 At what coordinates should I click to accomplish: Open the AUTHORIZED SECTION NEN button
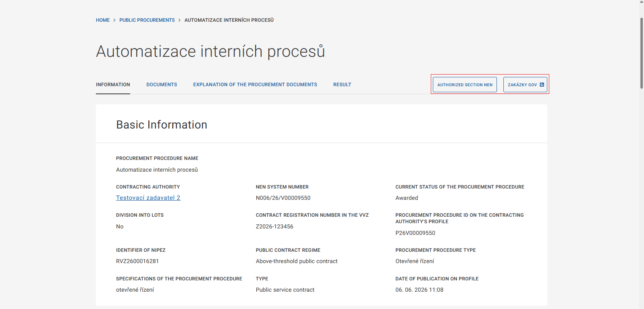point(465,85)
